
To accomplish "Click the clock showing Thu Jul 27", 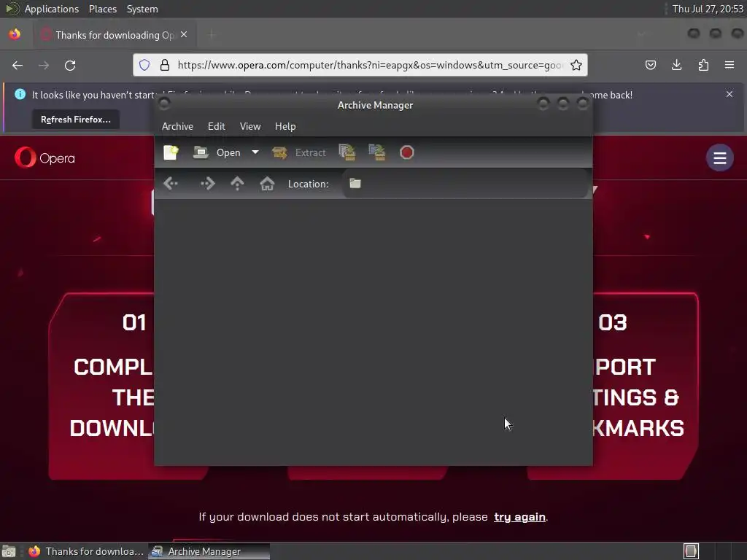I will pos(708,9).
